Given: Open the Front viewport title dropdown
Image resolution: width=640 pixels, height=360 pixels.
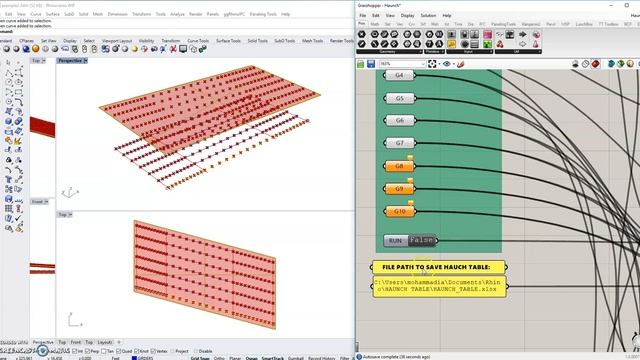Looking at the screenshot, I should 46,202.
